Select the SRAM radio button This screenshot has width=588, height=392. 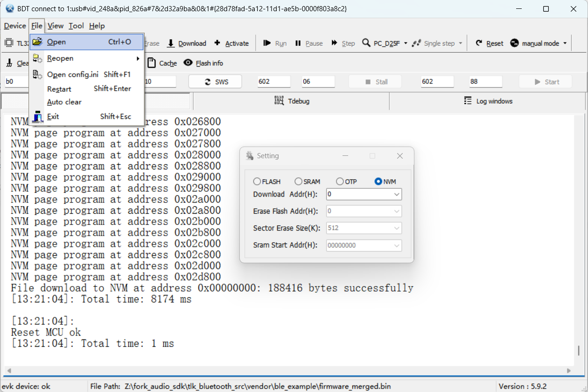[299, 182]
